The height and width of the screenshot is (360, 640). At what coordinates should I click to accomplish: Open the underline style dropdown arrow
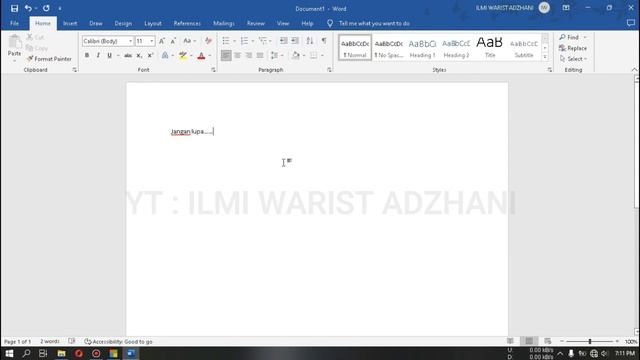(x=118, y=56)
